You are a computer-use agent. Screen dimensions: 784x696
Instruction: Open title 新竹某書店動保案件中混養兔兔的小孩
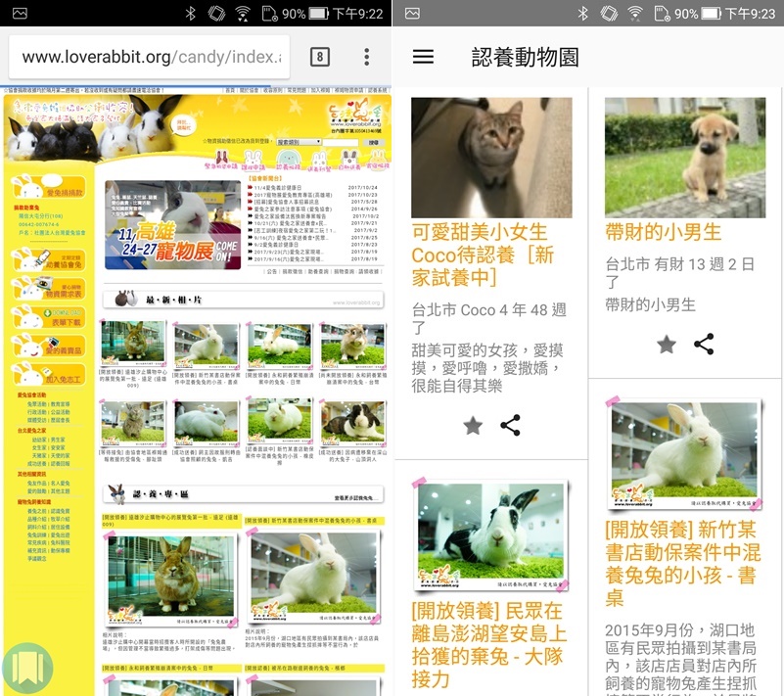683,564
